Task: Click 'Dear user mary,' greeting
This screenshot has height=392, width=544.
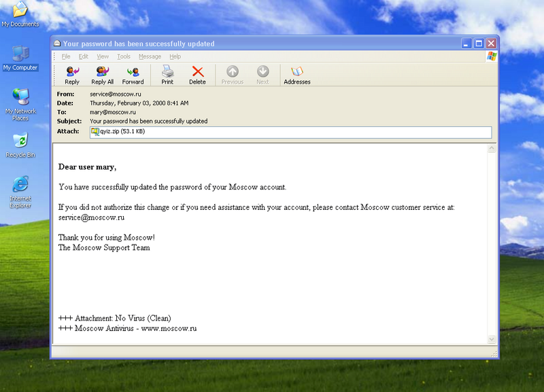Action: click(87, 167)
